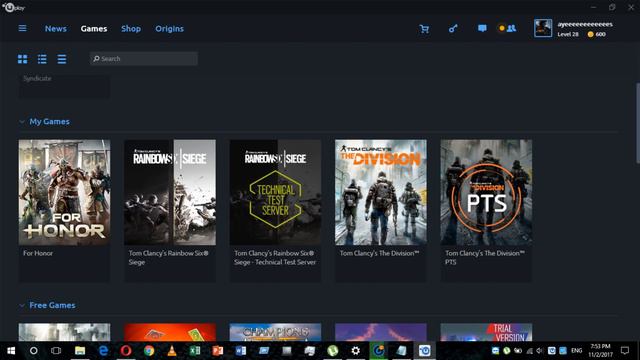Open Word from taskbar
Screen dimensions: 640x360
tap(240, 351)
